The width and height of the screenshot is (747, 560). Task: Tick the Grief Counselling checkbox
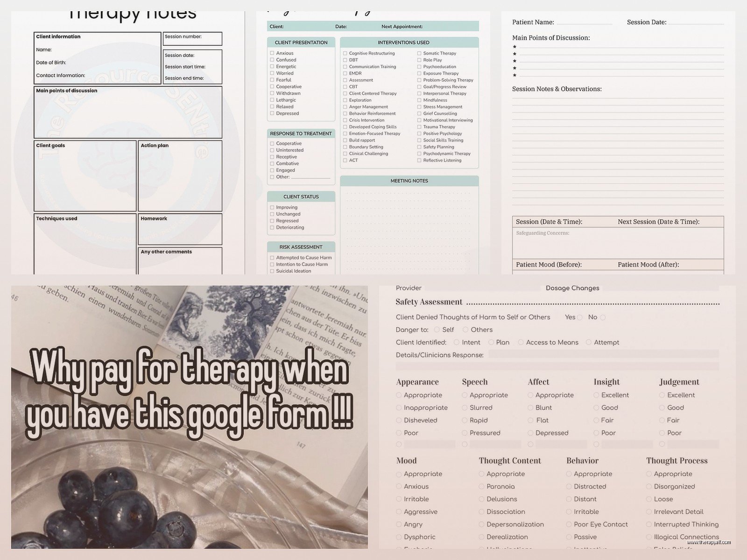coord(419,113)
